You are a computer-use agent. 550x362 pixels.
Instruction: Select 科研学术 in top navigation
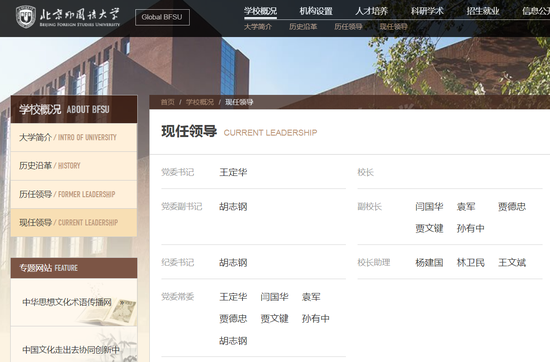coord(427,11)
